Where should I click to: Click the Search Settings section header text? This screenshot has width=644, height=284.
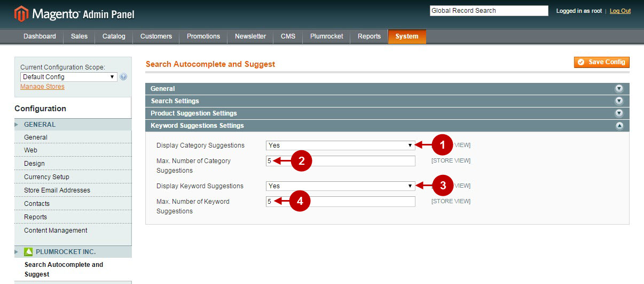click(x=175, y=101)
